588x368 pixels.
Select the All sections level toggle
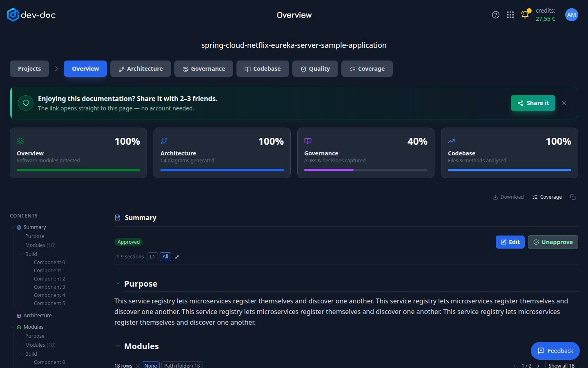[x=165, y=257]
